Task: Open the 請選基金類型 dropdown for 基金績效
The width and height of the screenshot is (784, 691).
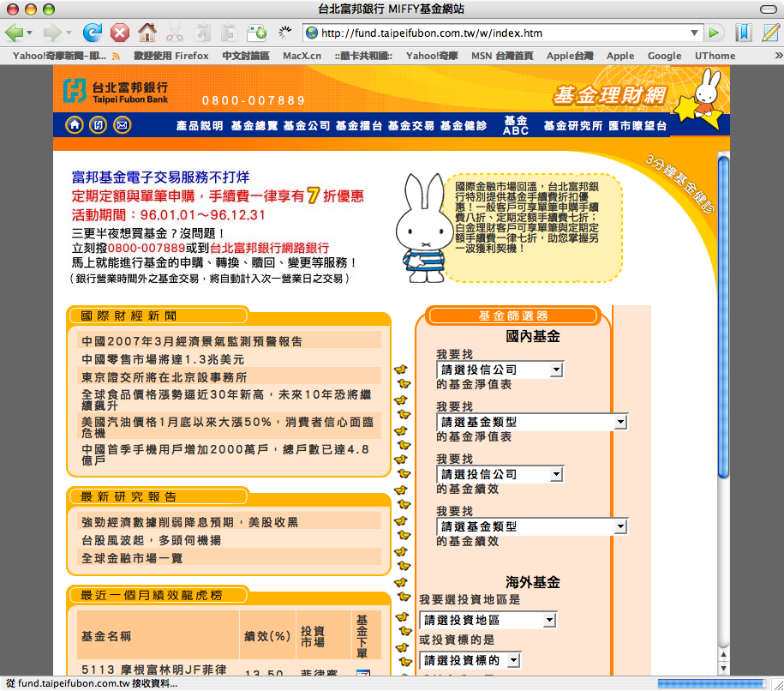Action: coord(532,526)
